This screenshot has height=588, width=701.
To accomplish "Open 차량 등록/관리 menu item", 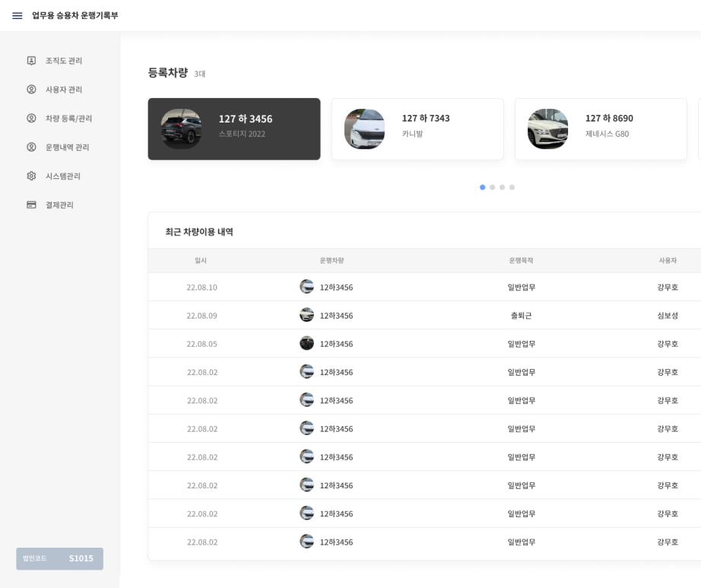I will (68, 118).
